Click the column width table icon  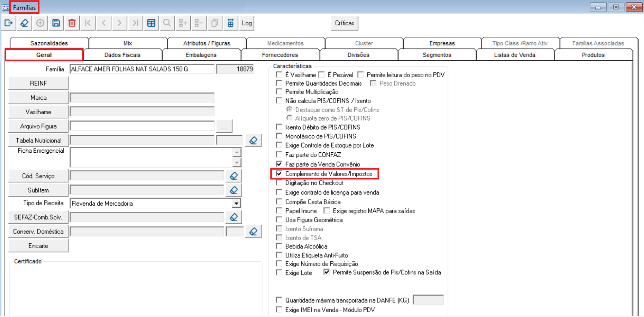tap(231, 23)
